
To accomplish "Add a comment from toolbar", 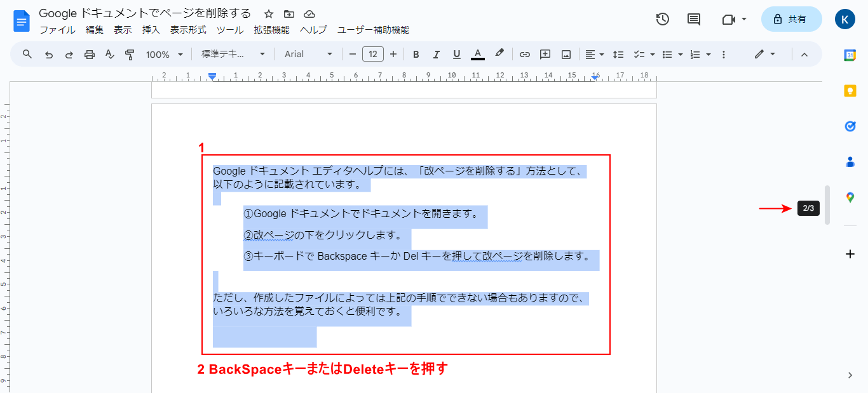I will coord(545,55).
